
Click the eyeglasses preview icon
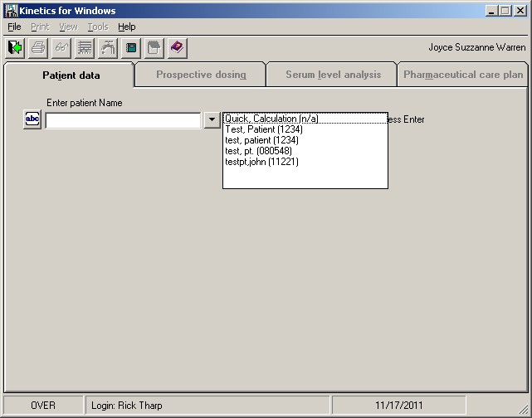click(61, 48)
